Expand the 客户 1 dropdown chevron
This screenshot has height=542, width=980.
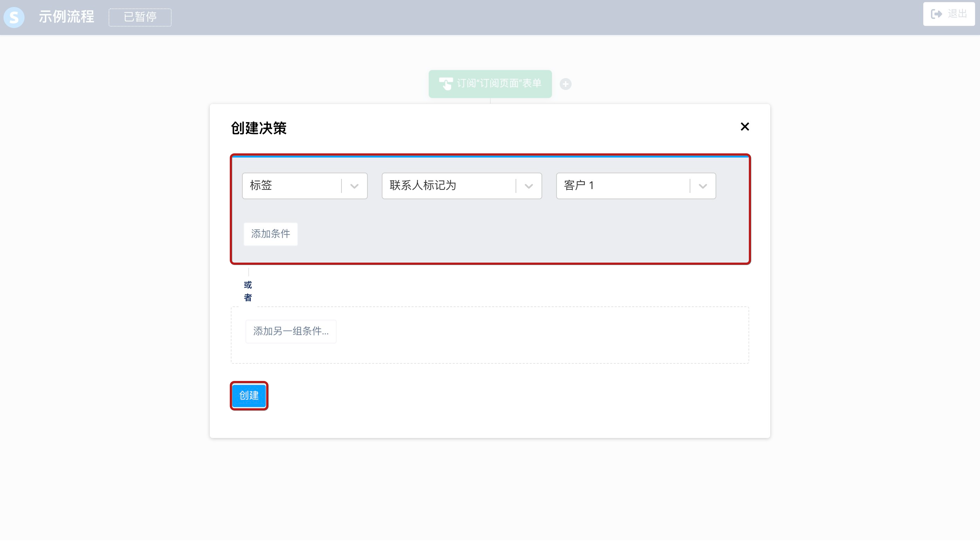703,186
